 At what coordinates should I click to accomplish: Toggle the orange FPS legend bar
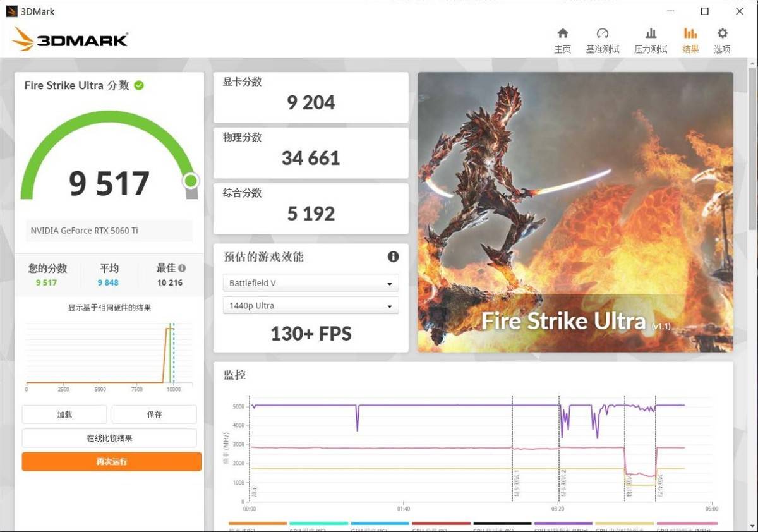click(x=257, y=524)
